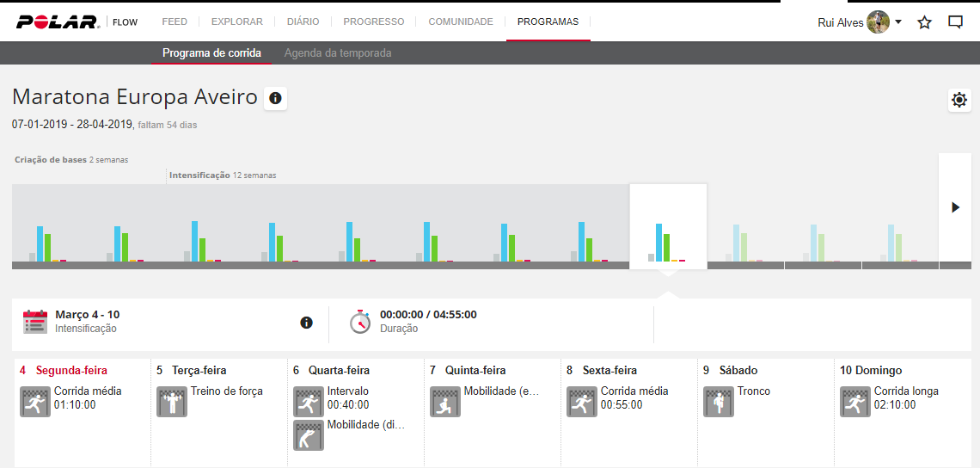Viewport: 980px width, 468px height.
Task: Open Monday's Corrida média running icon
Action: click(35, 402)
